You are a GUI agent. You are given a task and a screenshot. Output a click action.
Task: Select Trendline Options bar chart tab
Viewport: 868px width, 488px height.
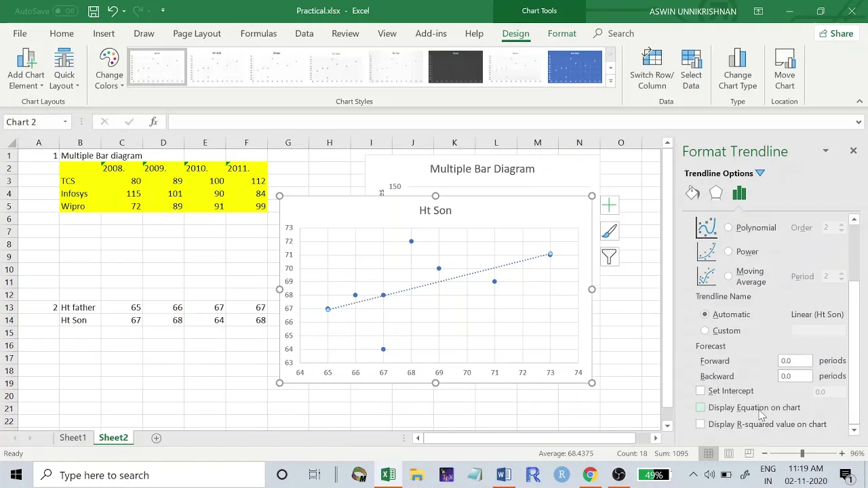tap(739, 193)
